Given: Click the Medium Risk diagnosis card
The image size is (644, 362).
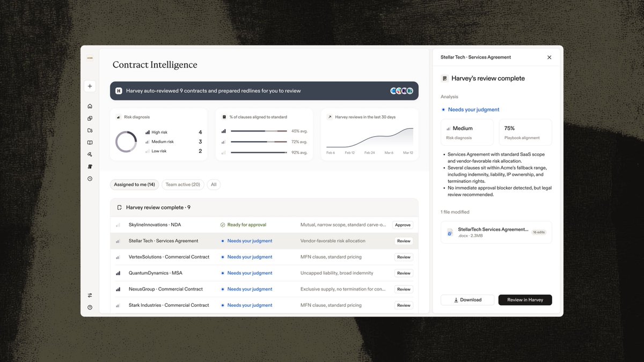Looking at the screenshot, I should pyautogui.click(x=467, y=132).
